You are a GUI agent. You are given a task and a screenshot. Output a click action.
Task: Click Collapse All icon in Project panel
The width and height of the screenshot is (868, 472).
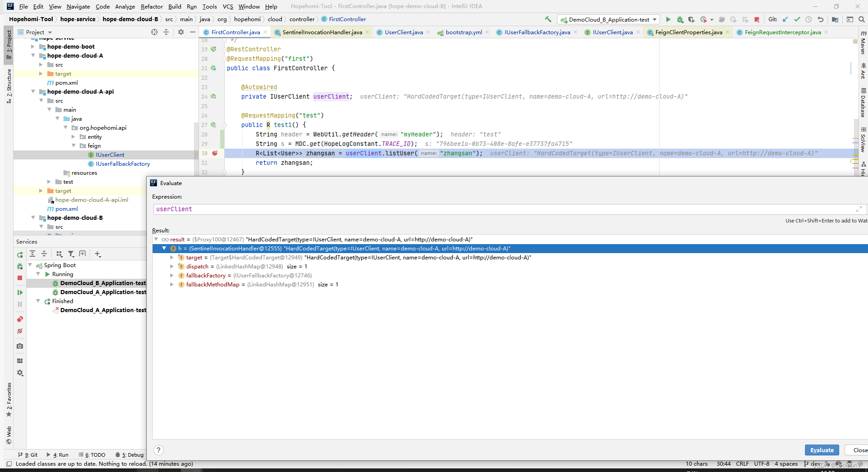(x=166, y=32)
